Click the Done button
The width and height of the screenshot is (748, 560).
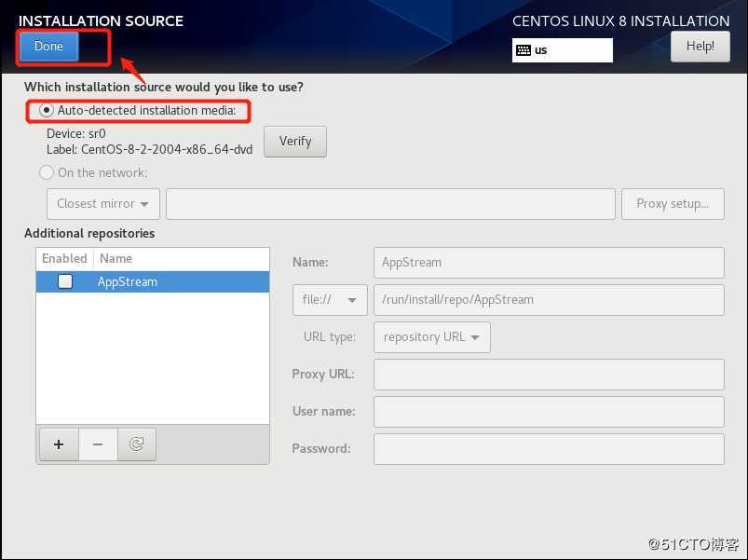(x=48, y=47)
